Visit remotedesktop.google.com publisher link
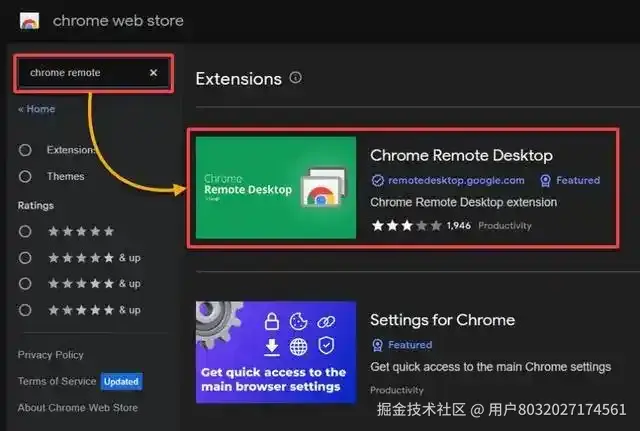The height and width of the screenshot is (431, 640). [456, 180]
